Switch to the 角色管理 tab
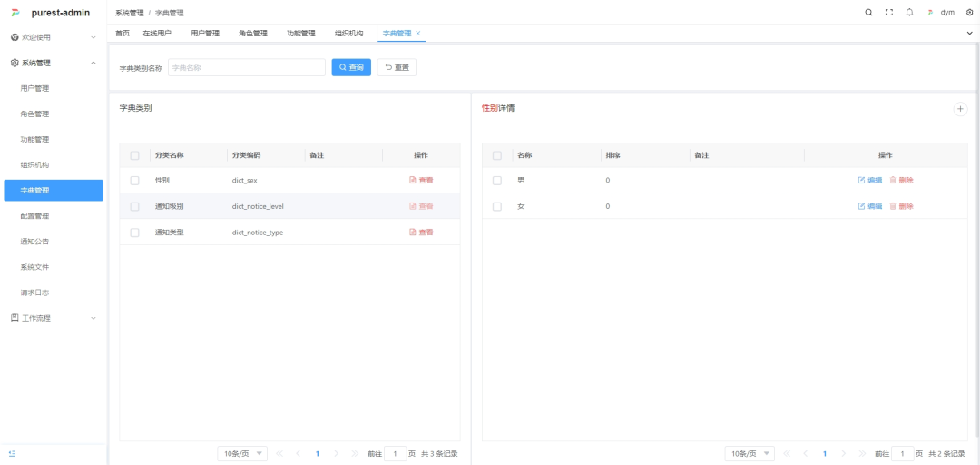Image resolution: width=980 pixels, height=465 pixels. pyautogui.click(x=253, y=34)
